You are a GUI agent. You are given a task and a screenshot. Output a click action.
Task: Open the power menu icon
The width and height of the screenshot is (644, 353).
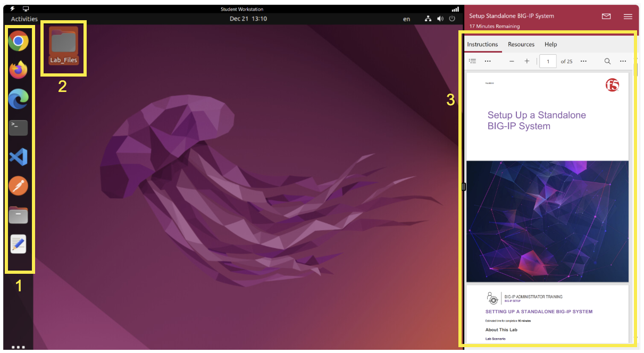[453, 19]
